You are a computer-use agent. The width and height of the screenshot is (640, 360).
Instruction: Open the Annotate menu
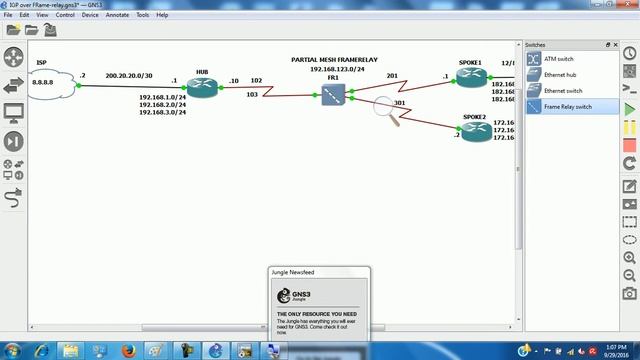[x=117, y=15]
